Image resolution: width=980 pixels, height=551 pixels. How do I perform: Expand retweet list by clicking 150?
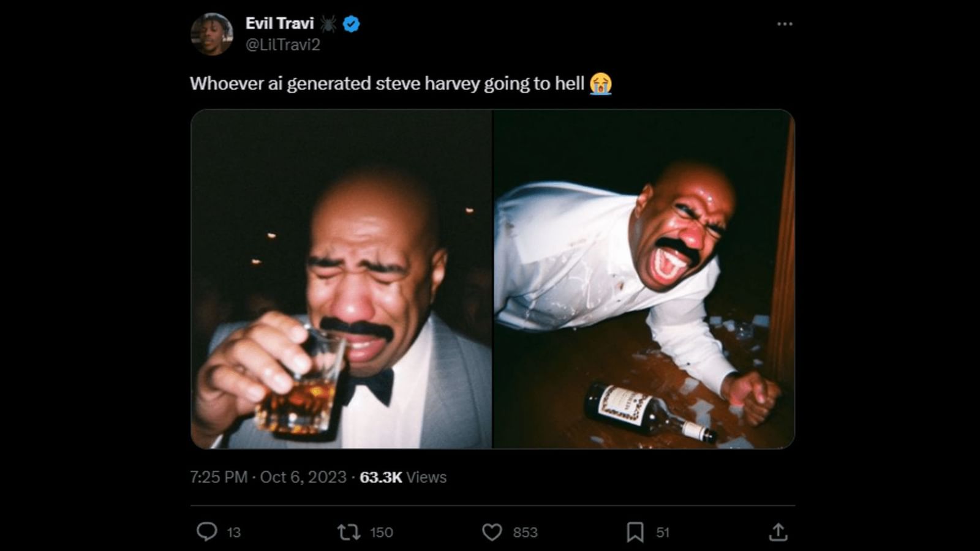(x=380, y=533)
